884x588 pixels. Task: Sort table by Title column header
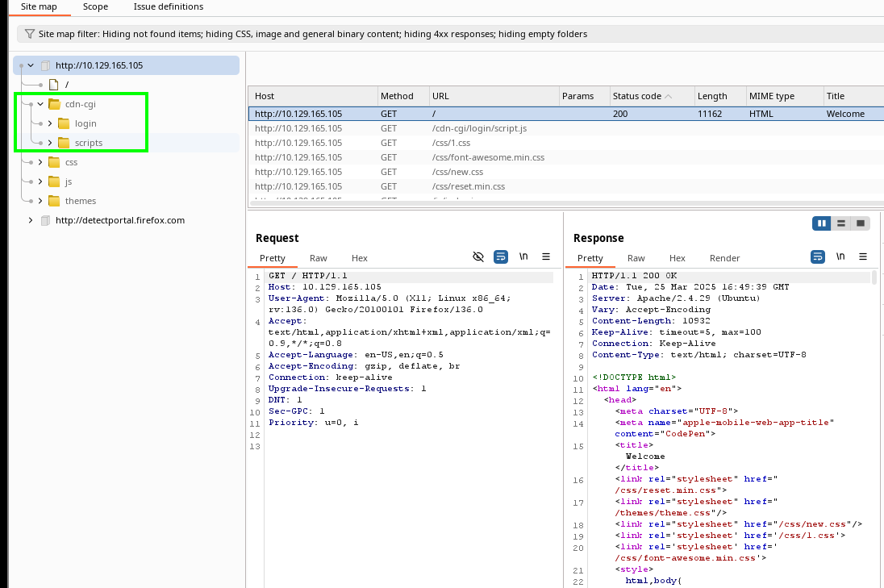tap(853, 97)
